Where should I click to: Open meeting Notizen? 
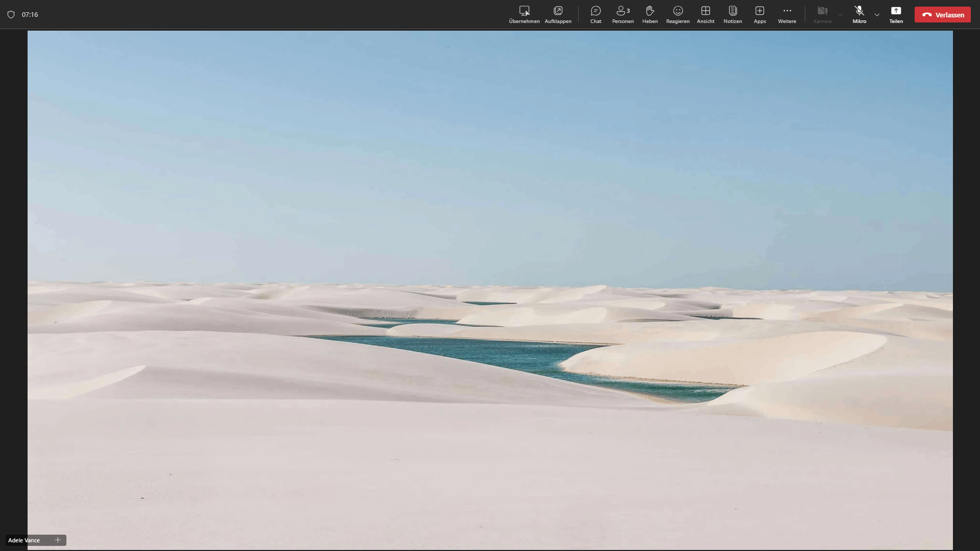[732, 15]
